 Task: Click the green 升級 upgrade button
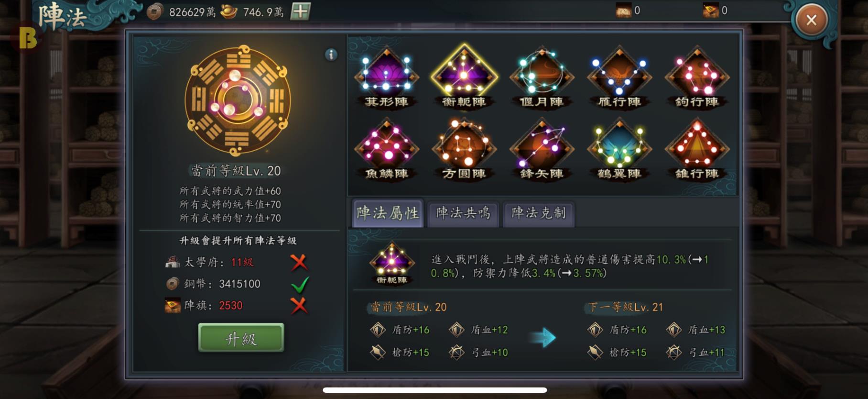(241, 338)
